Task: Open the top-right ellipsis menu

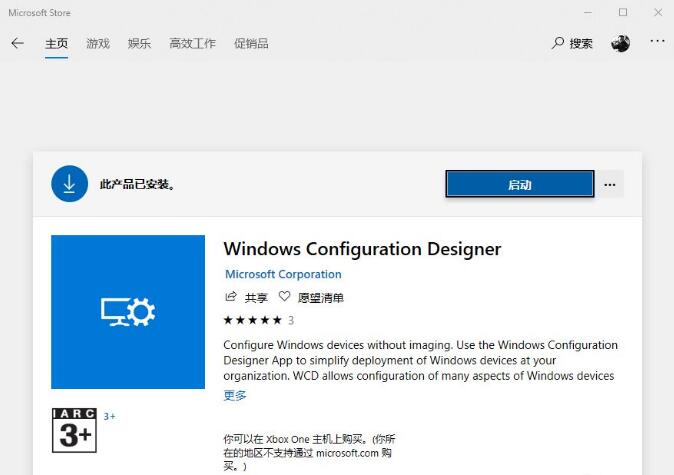Action: (x=657, y=42)
